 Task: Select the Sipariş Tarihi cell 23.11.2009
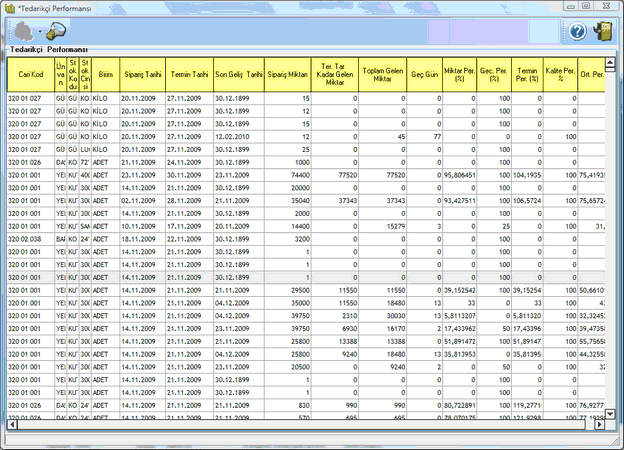142,175
